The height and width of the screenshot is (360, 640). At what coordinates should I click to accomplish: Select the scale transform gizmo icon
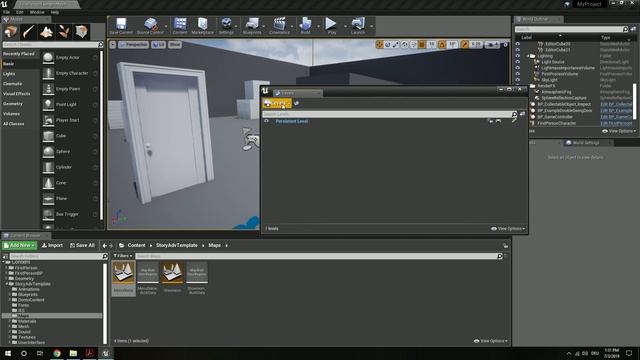pyautogui.click(x=396, y=44)
